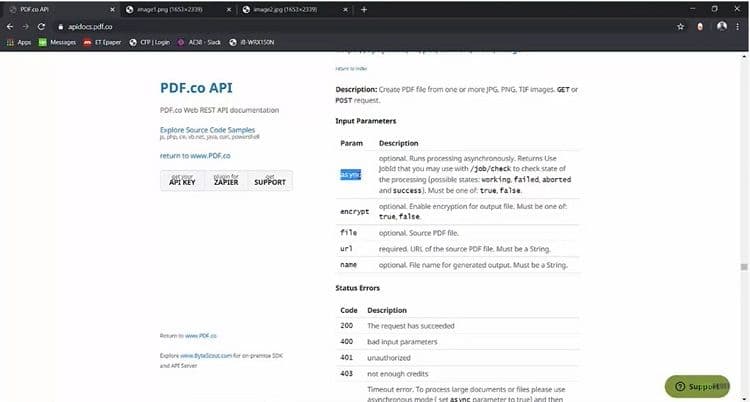Click the get your API KEY button
This screenshot has width=750, height=402.
(x=182, y=180)
